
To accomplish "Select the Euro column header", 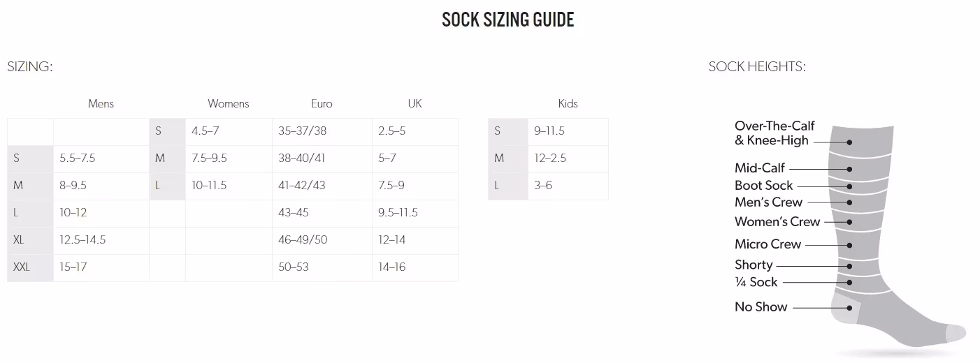I will point(322,104).
